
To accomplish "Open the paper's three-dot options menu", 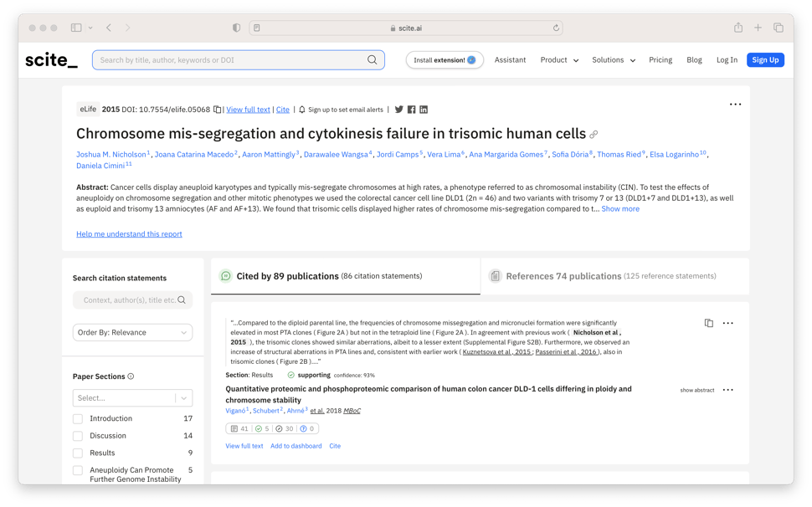I will pos(735,105).
